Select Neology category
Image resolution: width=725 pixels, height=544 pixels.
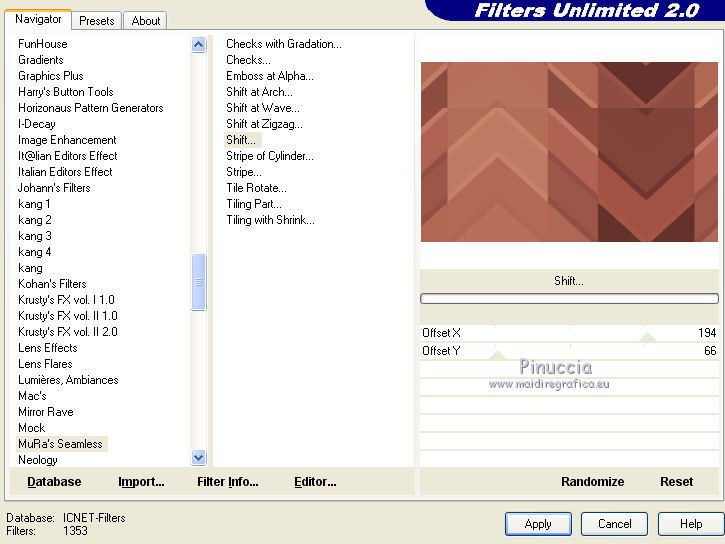click(x=38, y=460)
